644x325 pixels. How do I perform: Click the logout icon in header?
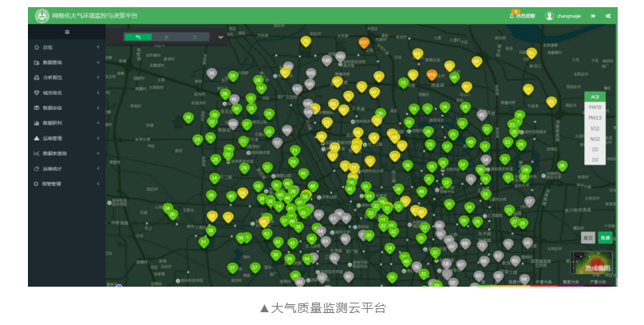593,15
